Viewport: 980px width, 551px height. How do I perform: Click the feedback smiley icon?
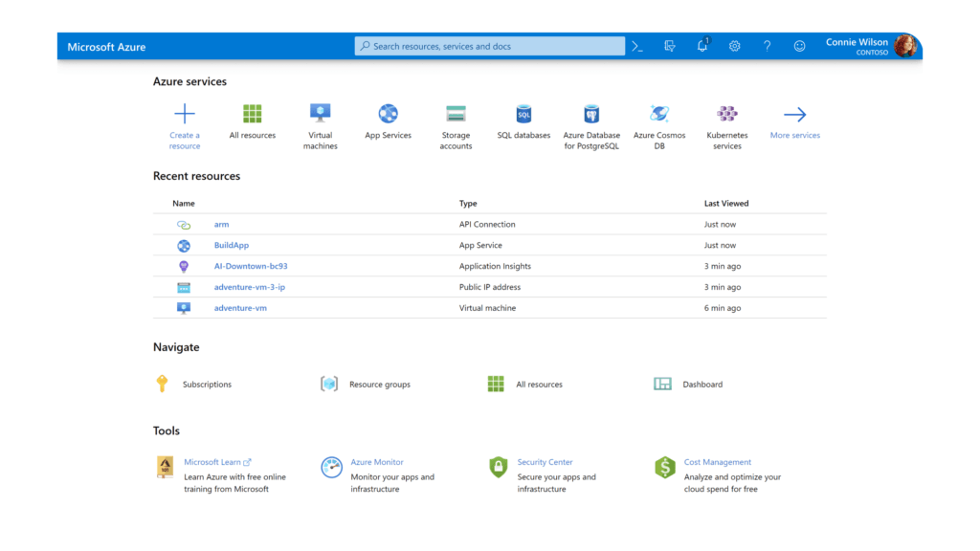[x=799, y=46]
